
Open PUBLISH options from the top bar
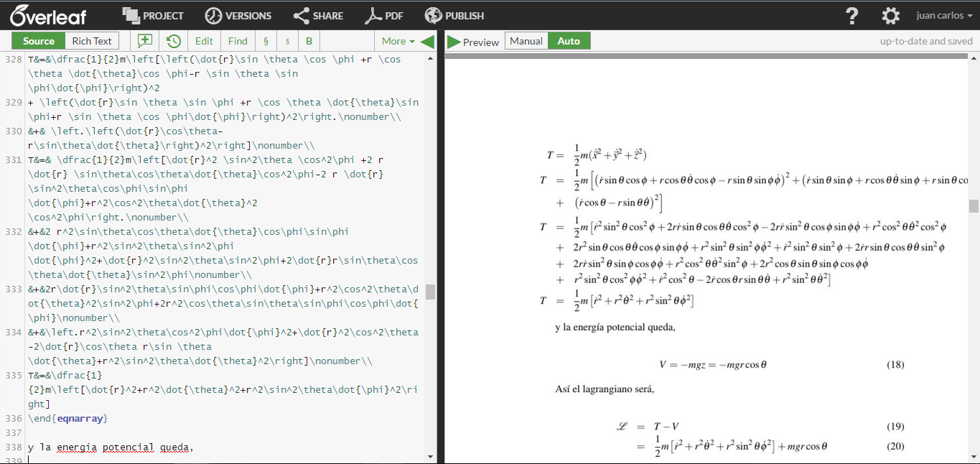454,15
